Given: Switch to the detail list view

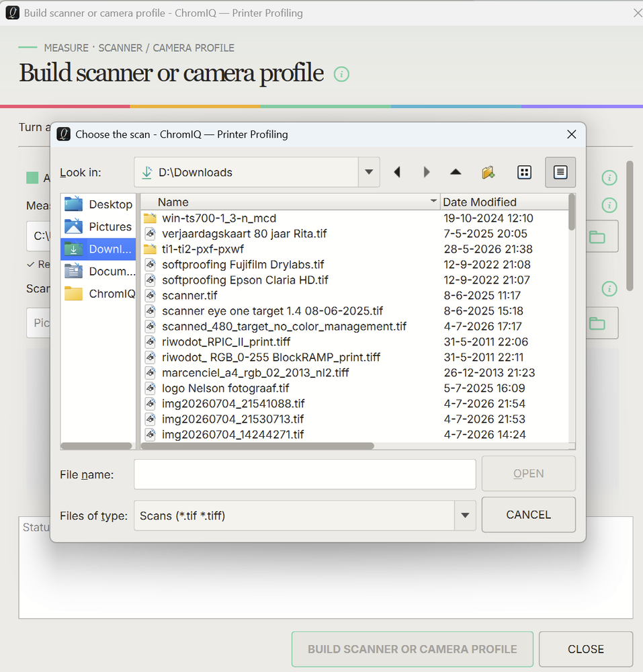Looking at the screenshot, I should coord(560,172).
